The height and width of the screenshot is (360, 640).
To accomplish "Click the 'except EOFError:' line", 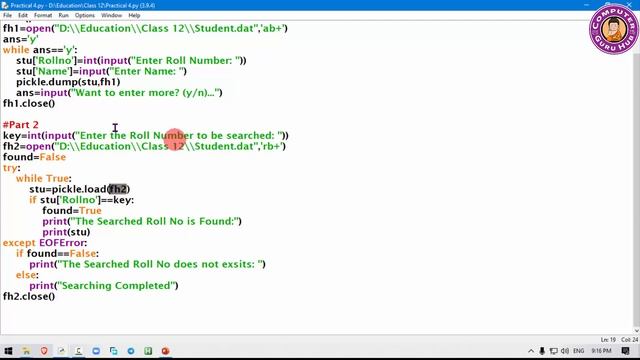I will [x=45, y=242].
